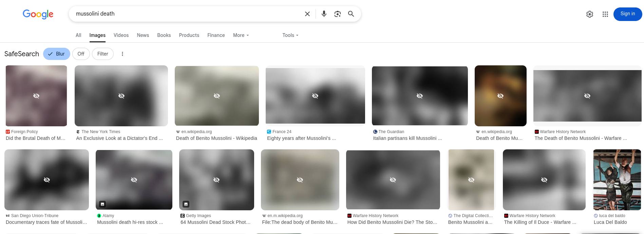Click 'Death of Benito Mu...' truncated Wikipedia title

(x=499, y=138)
